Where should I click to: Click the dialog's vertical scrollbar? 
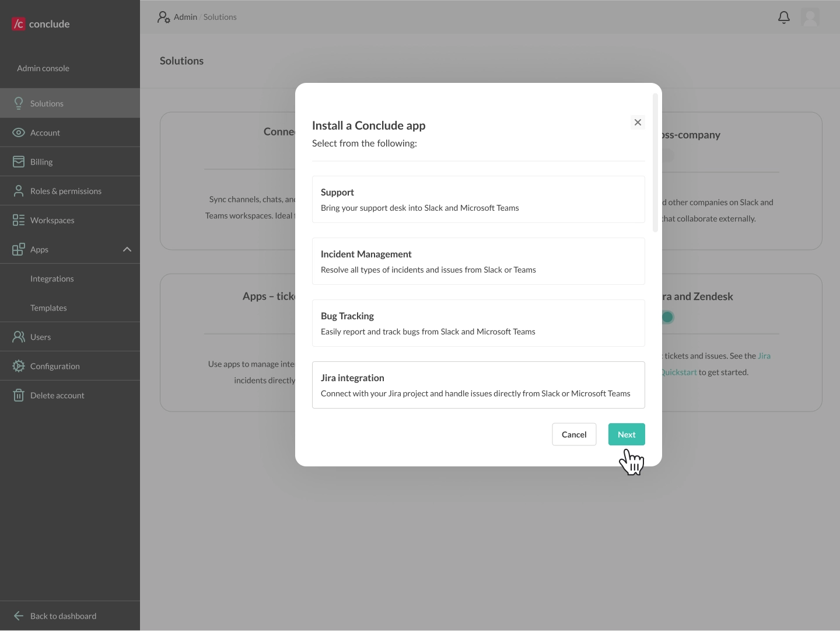click(655, 162)
